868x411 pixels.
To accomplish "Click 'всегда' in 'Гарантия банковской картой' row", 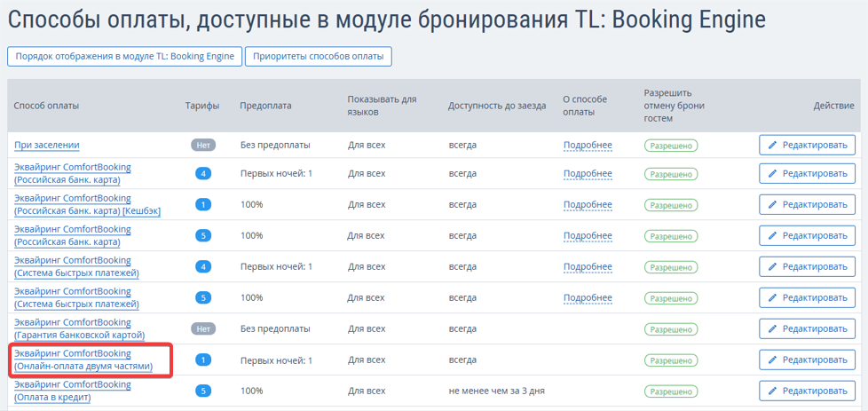I will click(462, 329).
